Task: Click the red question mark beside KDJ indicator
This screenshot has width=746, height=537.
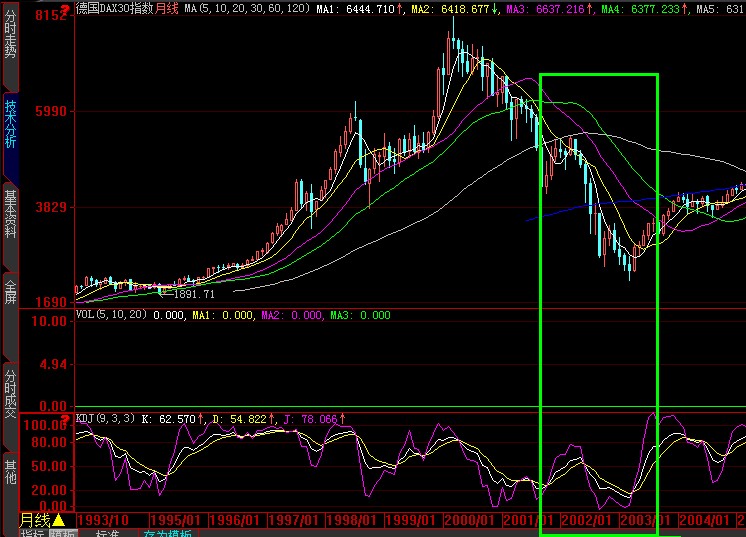Action: click(x=66, y=419)
